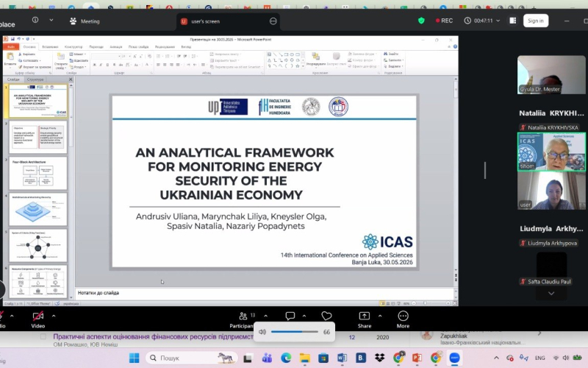Select the Структура pane tab
Image resolution: width=588 pixels, height=368 pixels.
click(x=35, y=79)
